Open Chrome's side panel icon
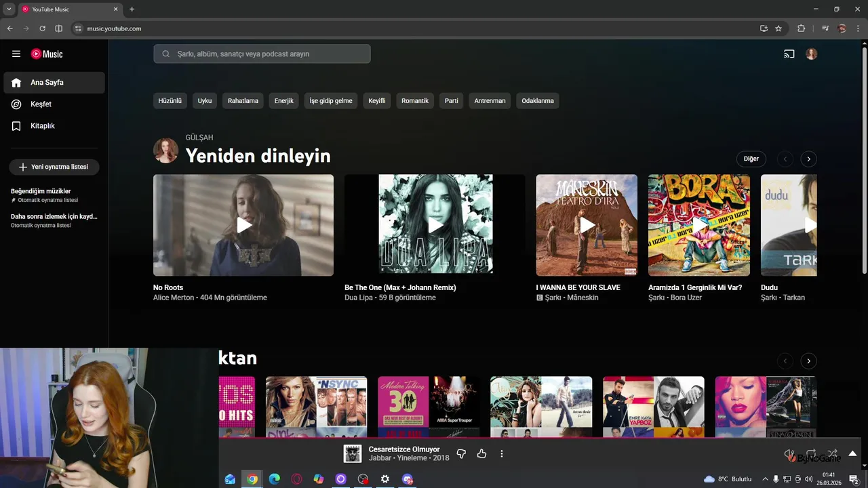 (59, 28)
